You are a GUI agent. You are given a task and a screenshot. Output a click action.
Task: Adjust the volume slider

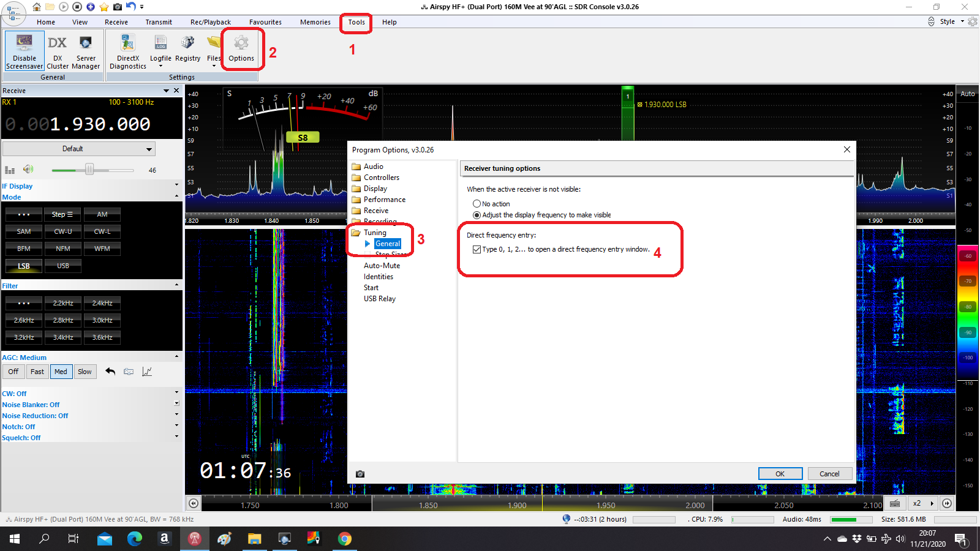coord(89,170)
